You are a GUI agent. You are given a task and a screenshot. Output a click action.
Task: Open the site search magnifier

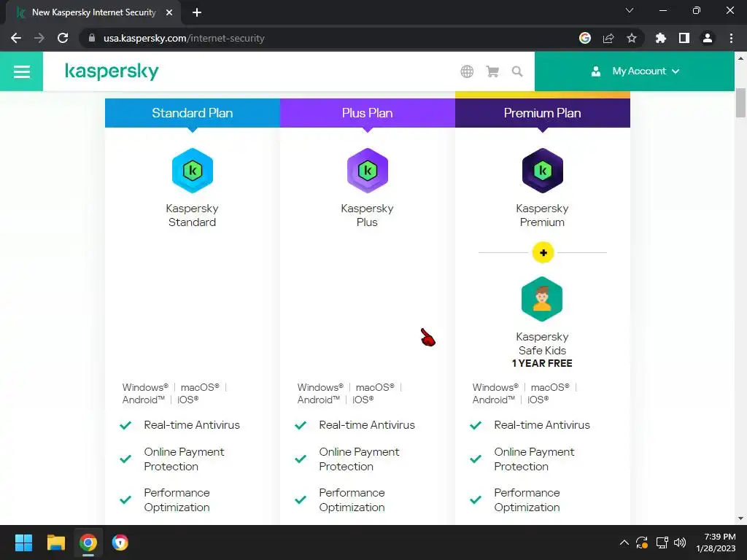pos(517,71)
